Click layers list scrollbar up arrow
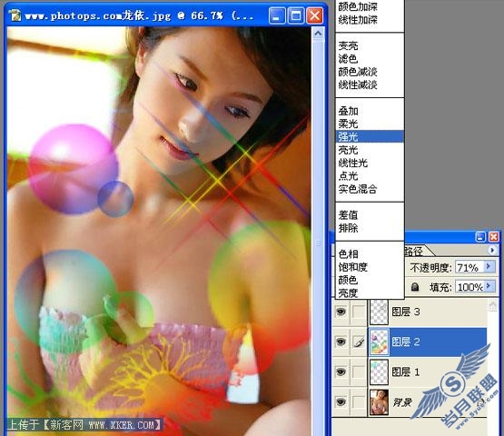 coord(492,305)
